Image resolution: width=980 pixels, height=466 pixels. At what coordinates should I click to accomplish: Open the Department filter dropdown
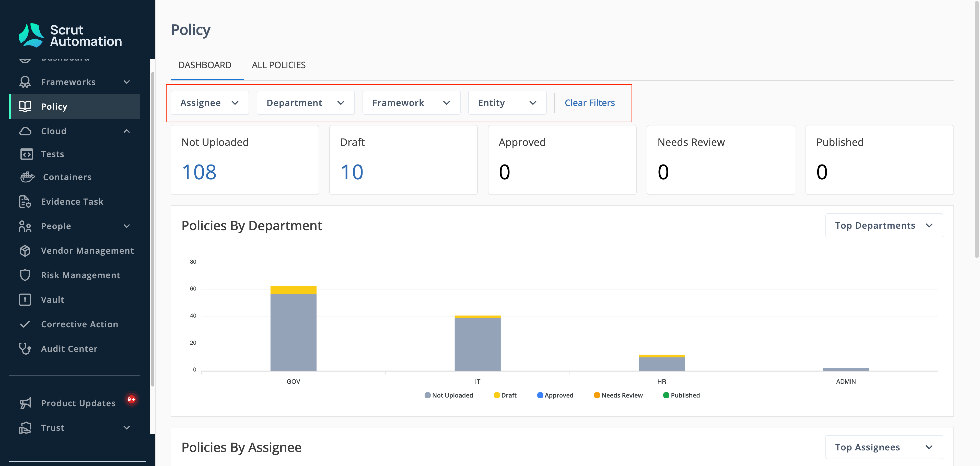pos(306,103)
